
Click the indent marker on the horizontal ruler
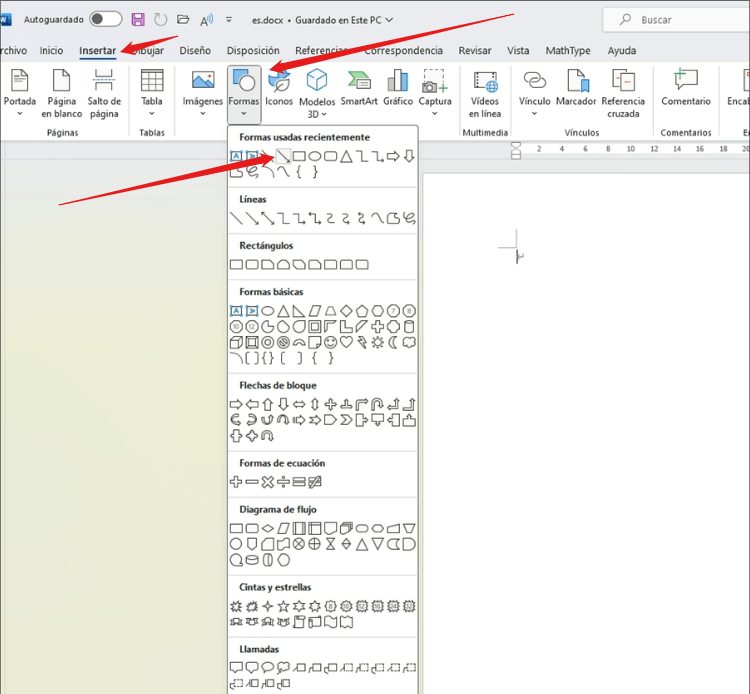(516, 151)
